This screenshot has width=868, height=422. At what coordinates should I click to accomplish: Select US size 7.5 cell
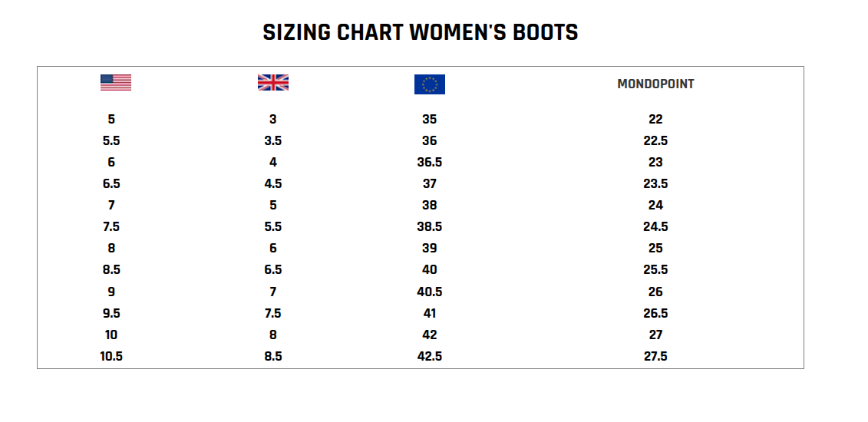111,226
